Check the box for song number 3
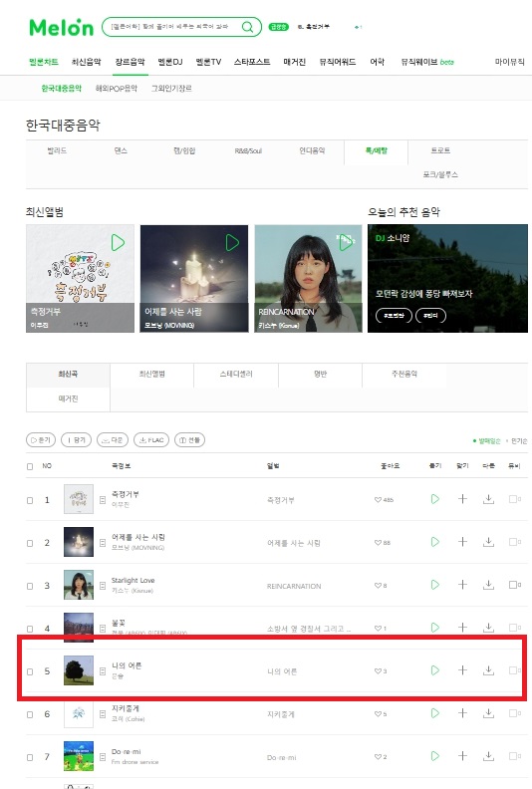Image resolution: width=532 pixels, height=789 pixels. point(30,586)
